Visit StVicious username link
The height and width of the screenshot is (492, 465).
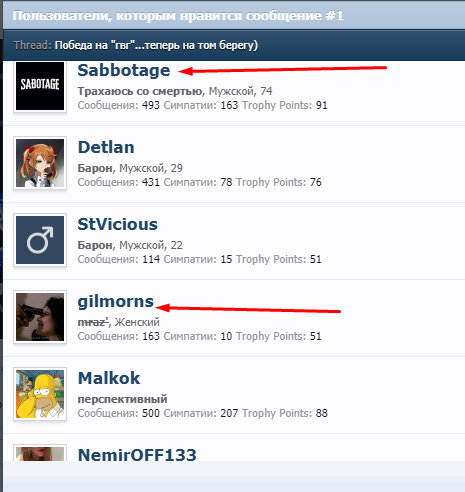click(118, 224)
